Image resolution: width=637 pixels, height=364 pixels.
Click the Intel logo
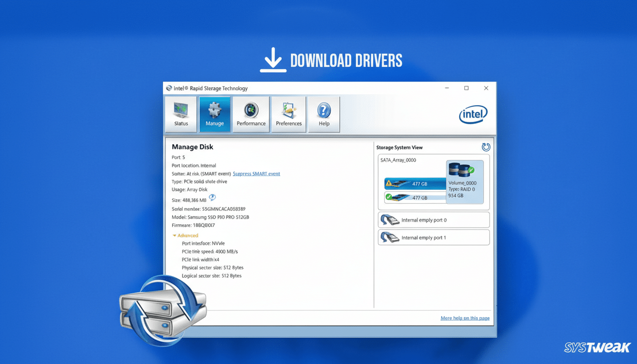point(473,115)
